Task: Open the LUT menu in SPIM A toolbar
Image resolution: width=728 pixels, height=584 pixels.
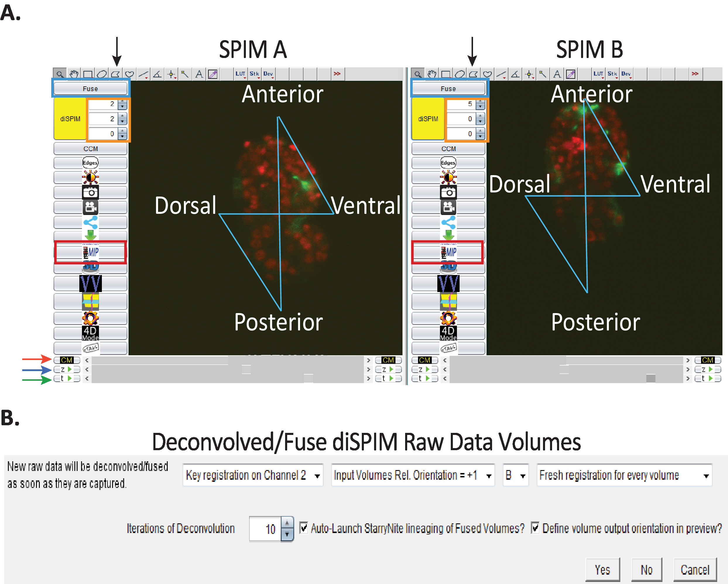Action: 240,74
